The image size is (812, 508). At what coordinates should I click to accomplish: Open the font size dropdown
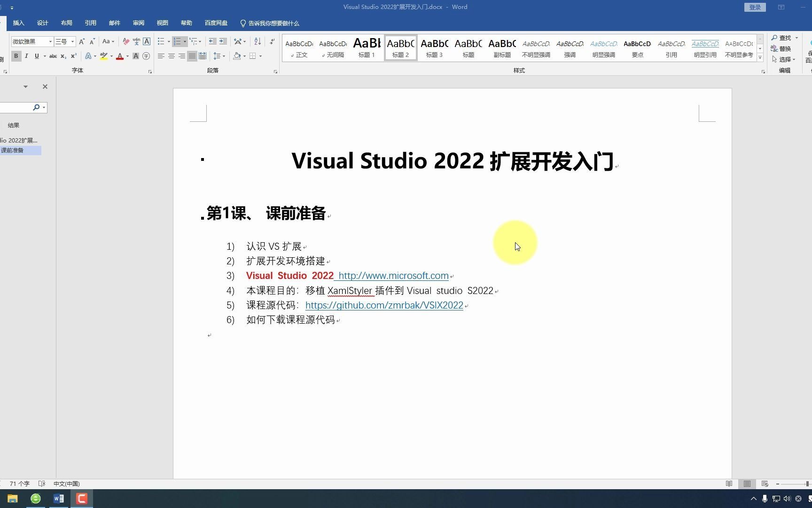pos(72,41)
